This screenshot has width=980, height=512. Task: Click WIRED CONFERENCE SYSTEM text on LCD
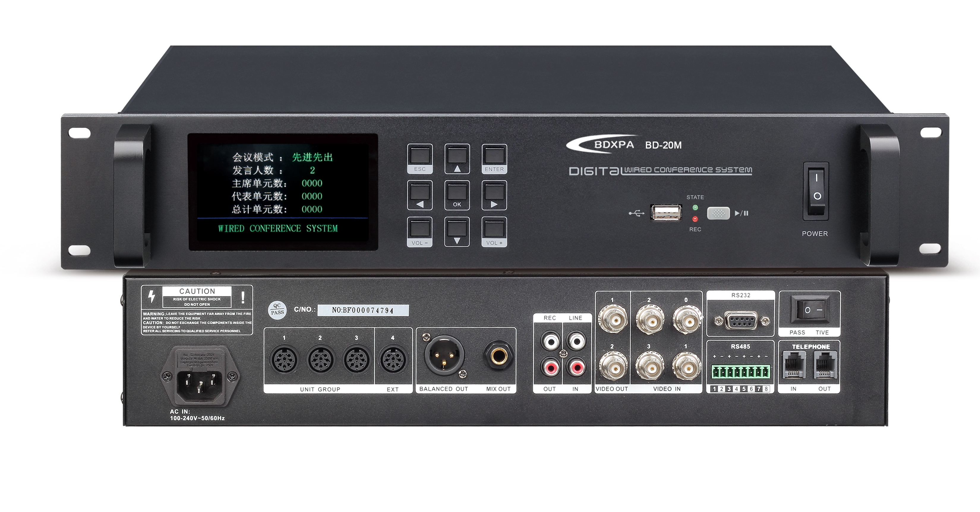click(278, 228)
